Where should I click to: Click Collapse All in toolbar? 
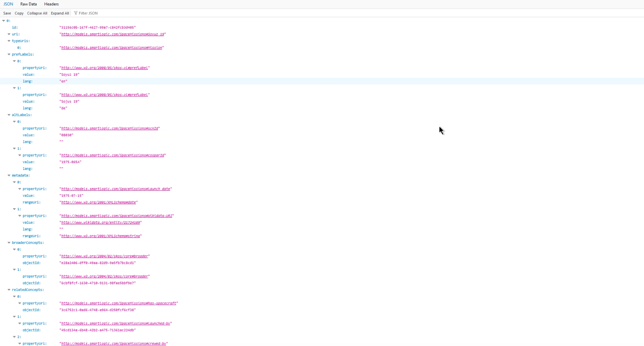[x=37, y=13]
